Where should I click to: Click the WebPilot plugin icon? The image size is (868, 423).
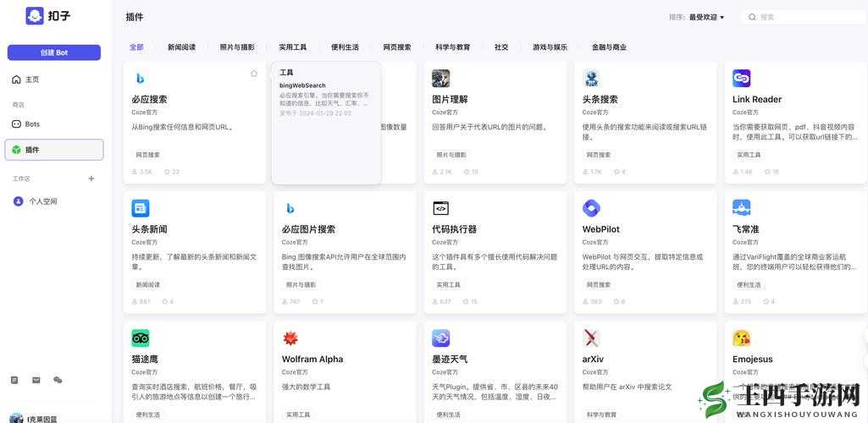tap(591, 208)
